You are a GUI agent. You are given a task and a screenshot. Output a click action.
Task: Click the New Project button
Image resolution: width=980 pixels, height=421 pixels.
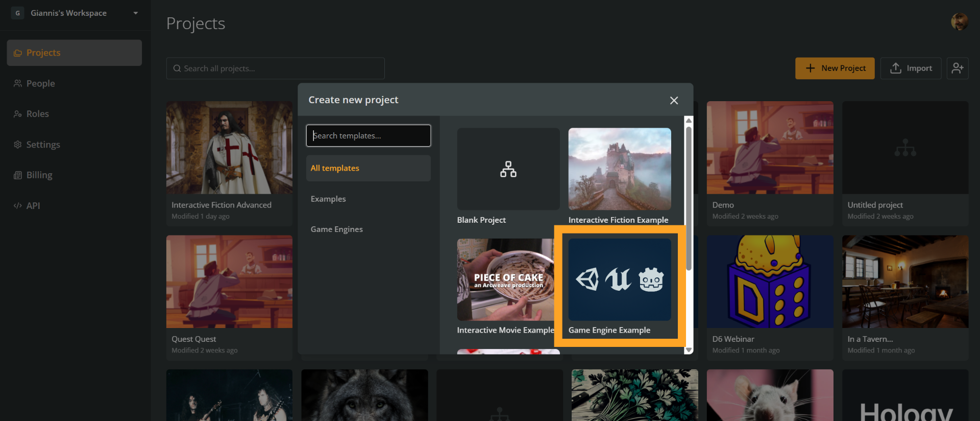pyautogui.click(x=835, y=68)
